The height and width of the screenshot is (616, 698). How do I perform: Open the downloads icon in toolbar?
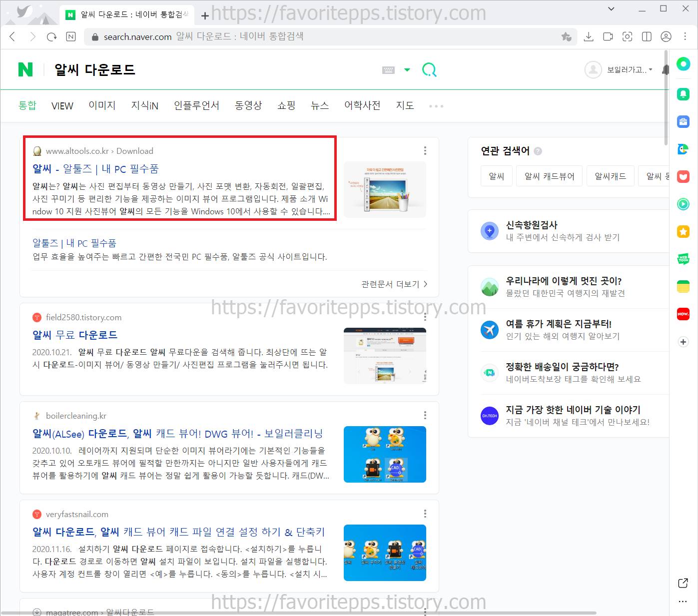tap(589, 36)
